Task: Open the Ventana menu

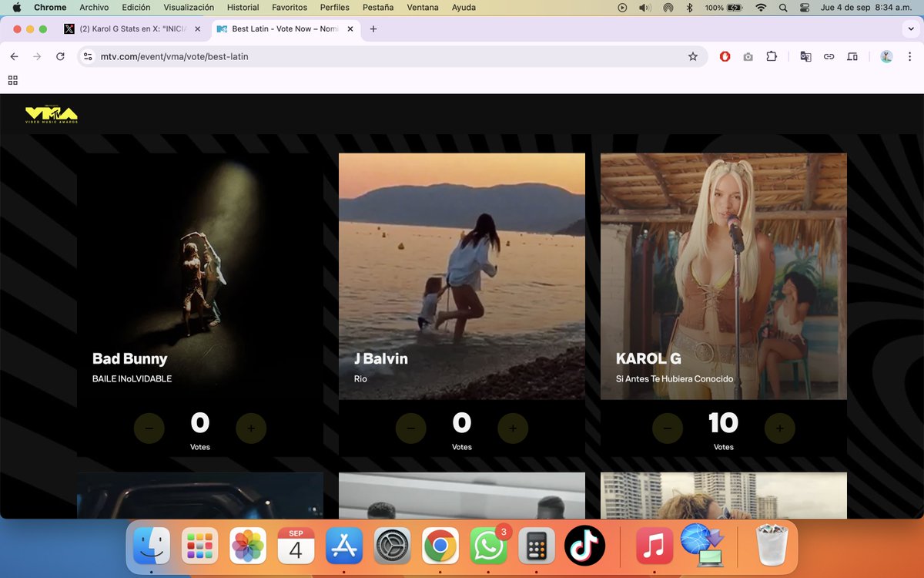Action: point(423,7)
